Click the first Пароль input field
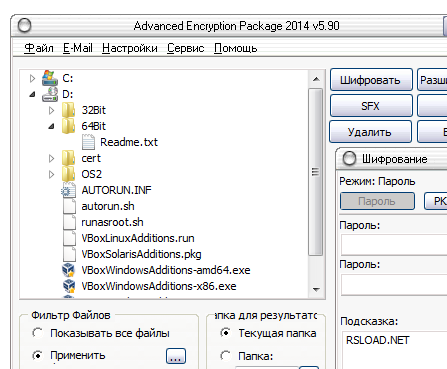Image resolution: width=447 pixels, height=369 pixels. (394, 245)
